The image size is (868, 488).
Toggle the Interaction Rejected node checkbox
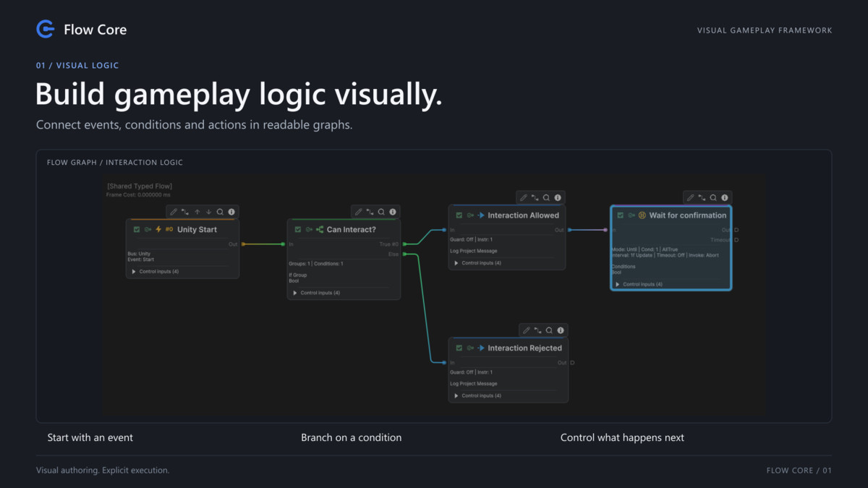click(x=459, y=348)
